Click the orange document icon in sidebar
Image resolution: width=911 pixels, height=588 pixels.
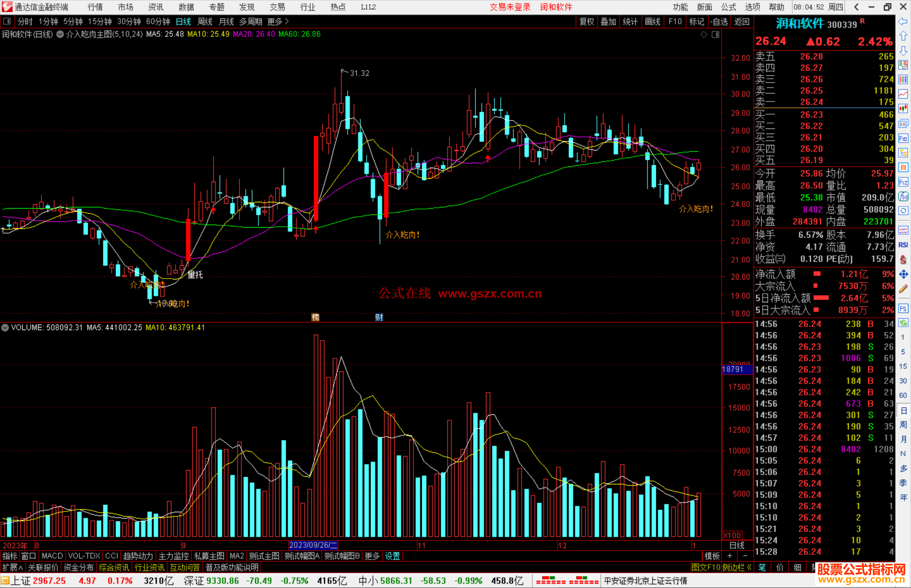pos(903,167)
